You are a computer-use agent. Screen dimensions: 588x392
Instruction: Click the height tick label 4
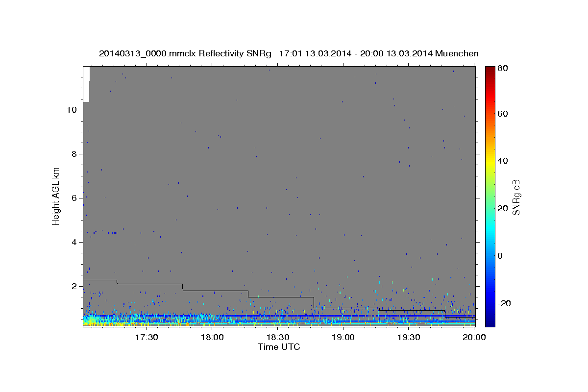pos(73,242)
